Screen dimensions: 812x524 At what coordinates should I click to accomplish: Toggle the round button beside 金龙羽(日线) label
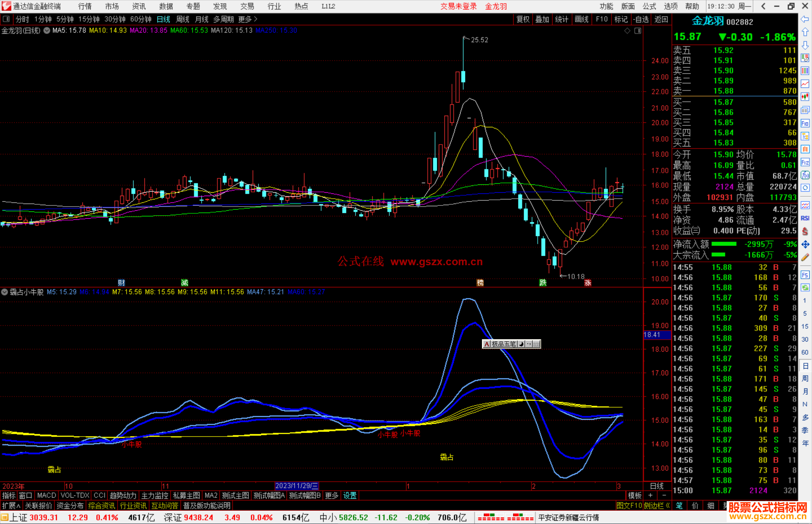pos(47,30)
